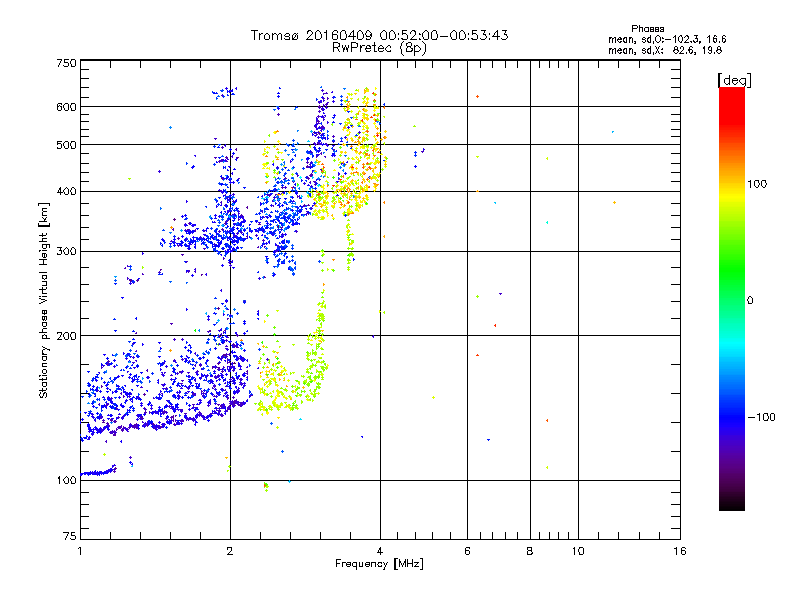Click the 'mean, sd,X: 82.6, 19.8' statistic
The width and height of the screenshot is (800, 600).
pos(665,50)
